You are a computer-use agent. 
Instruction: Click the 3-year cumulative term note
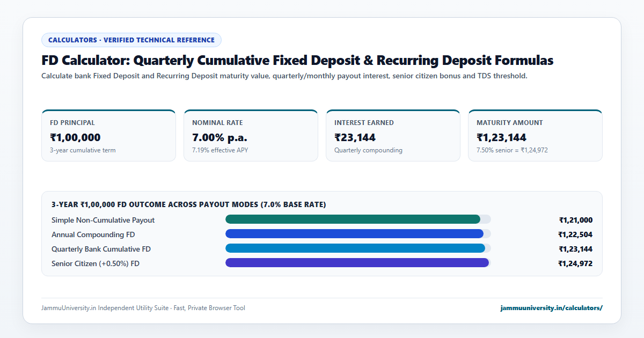tap(83, 150)
